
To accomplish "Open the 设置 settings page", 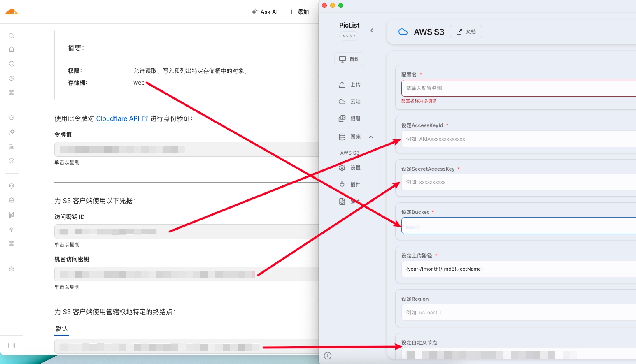I will point(350,168).
